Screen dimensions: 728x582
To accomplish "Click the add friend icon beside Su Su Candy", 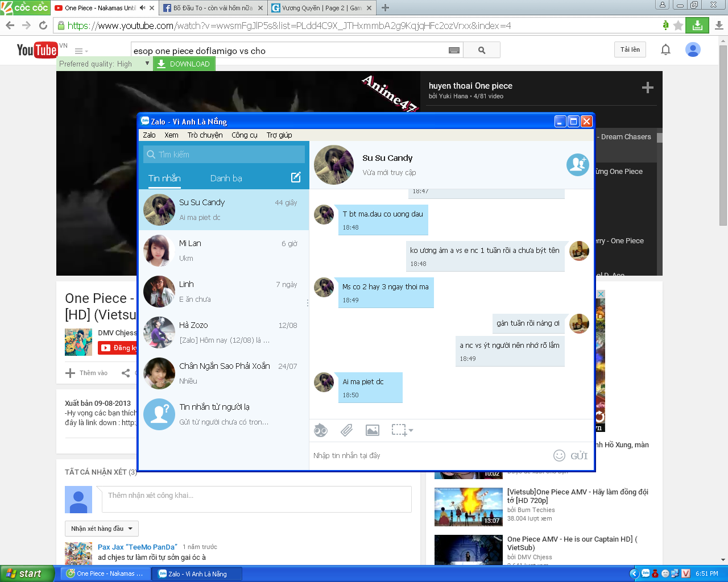I will click(x=577, y=165).
